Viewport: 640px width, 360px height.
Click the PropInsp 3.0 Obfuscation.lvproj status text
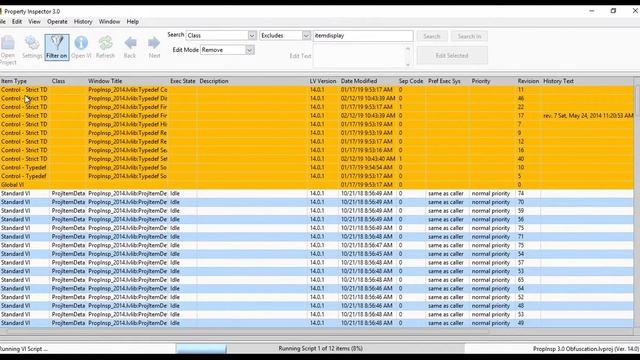click(x=586, y=349)
